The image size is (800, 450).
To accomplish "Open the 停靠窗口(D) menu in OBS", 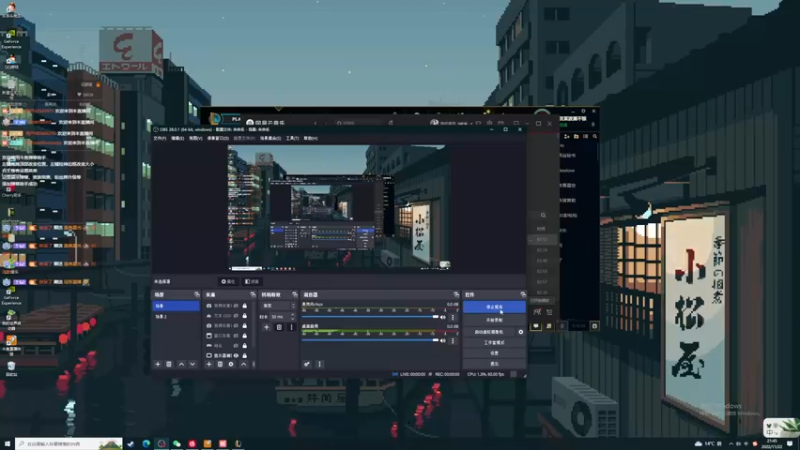I will tap(217, 138).
